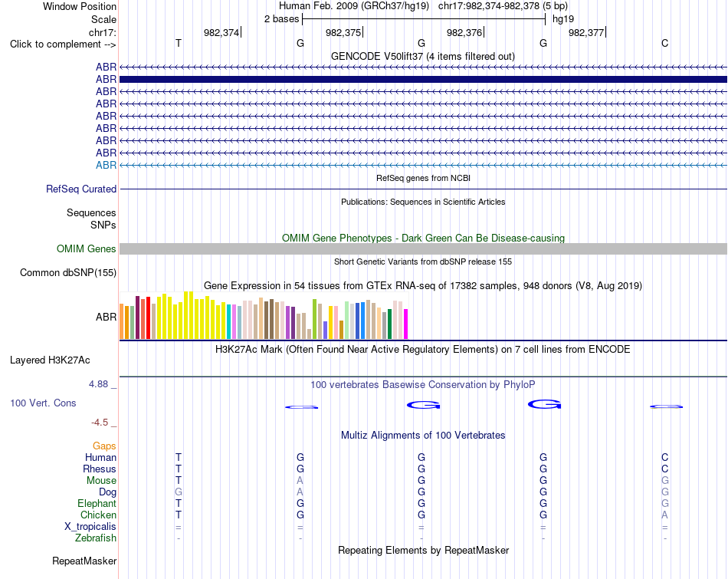Click the 100 Vert. Cons label
Image resolution: width=728 pixels, height=579 pixels.
pos(43,403)
